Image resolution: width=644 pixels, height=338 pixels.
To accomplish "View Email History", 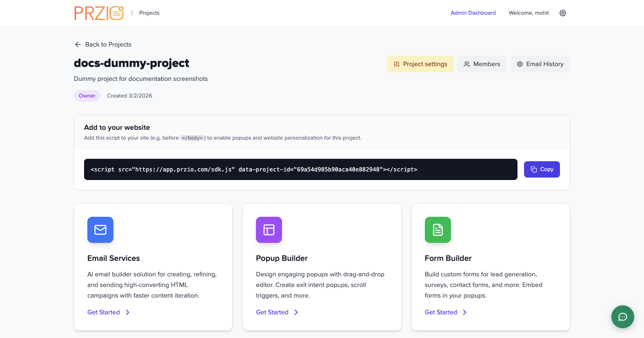I will point(540,64).
